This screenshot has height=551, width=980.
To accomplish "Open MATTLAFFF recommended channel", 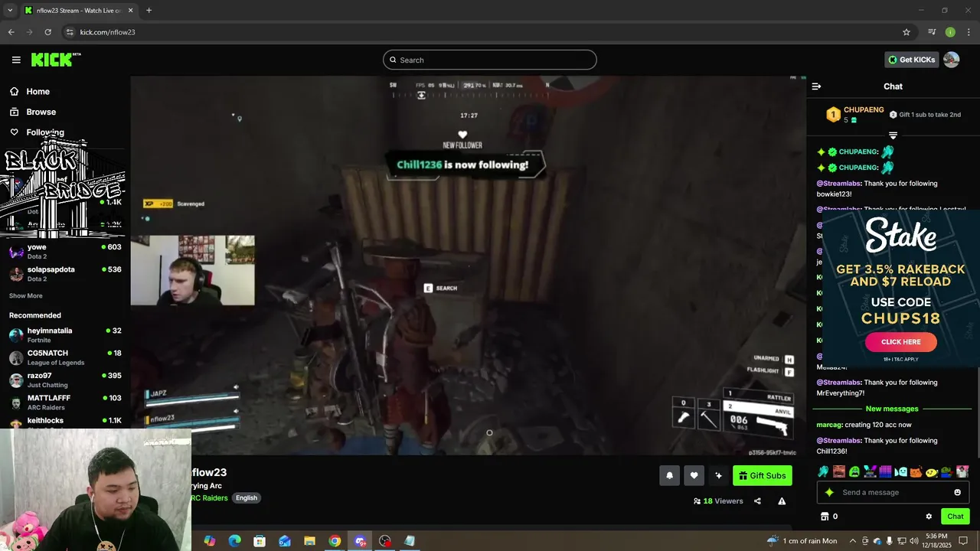I will click(64, 402).
